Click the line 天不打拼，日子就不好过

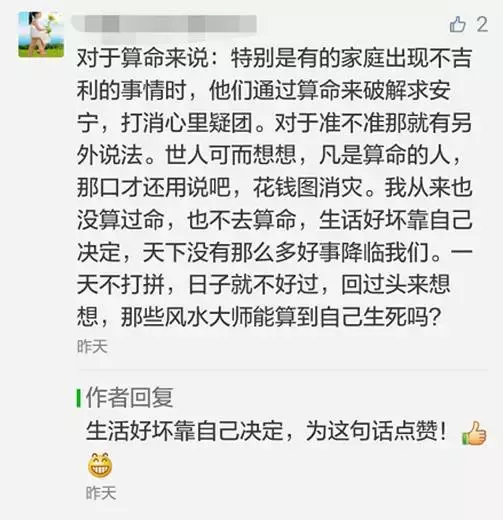pos(263,284)
